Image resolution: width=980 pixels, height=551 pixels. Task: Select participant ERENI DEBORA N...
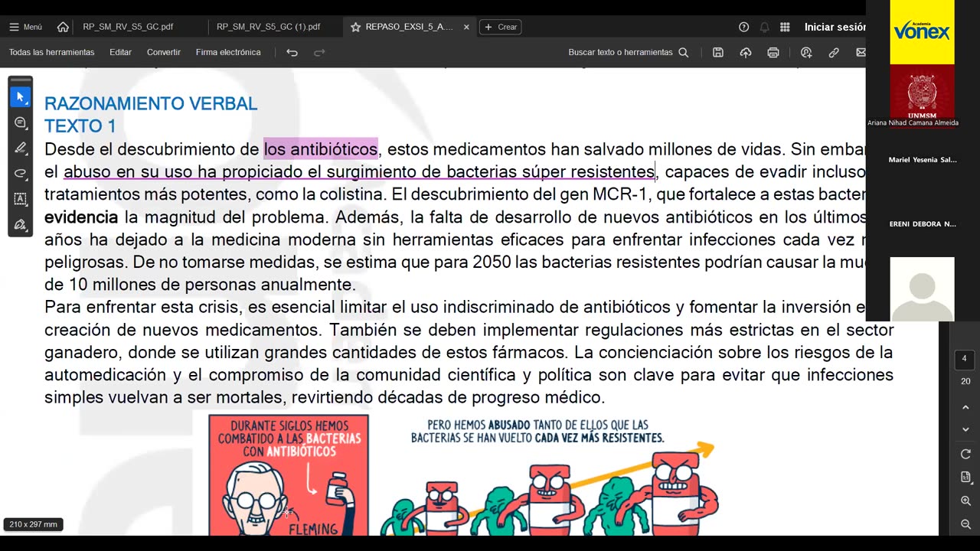(x=923, y=224)
